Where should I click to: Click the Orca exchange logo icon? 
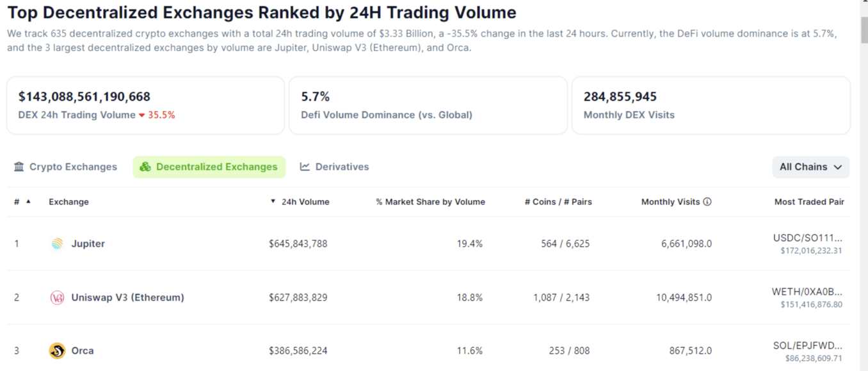pyautogui.click(x=57, y=350)
